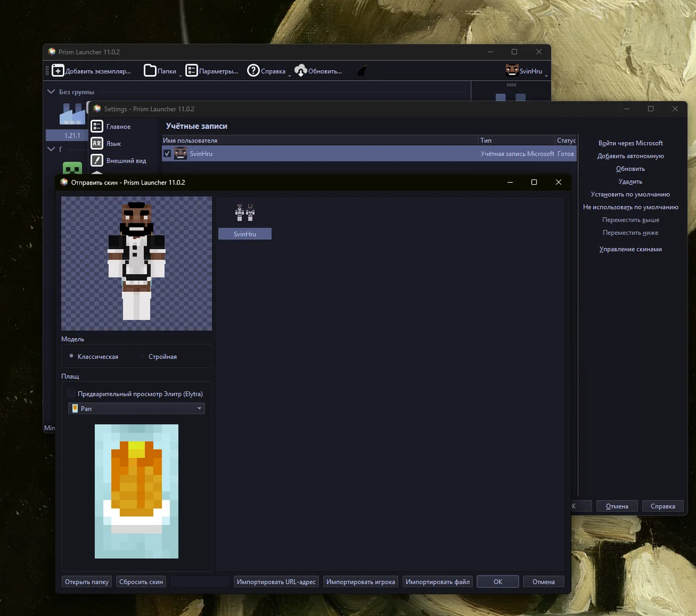Confirm skin dialog with OK
696x616 pixels.
[498, 582]
